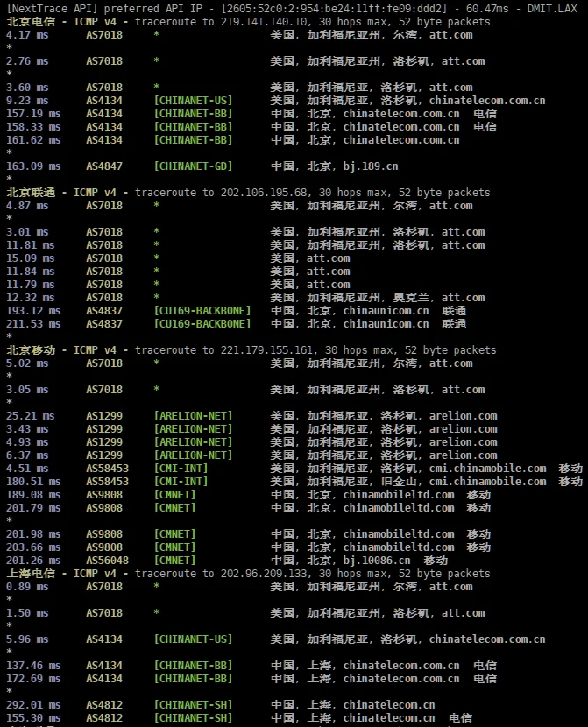Select the 137.46 ms latency
This screenshot has height=727, width=588.
click(x=33, y=666)
